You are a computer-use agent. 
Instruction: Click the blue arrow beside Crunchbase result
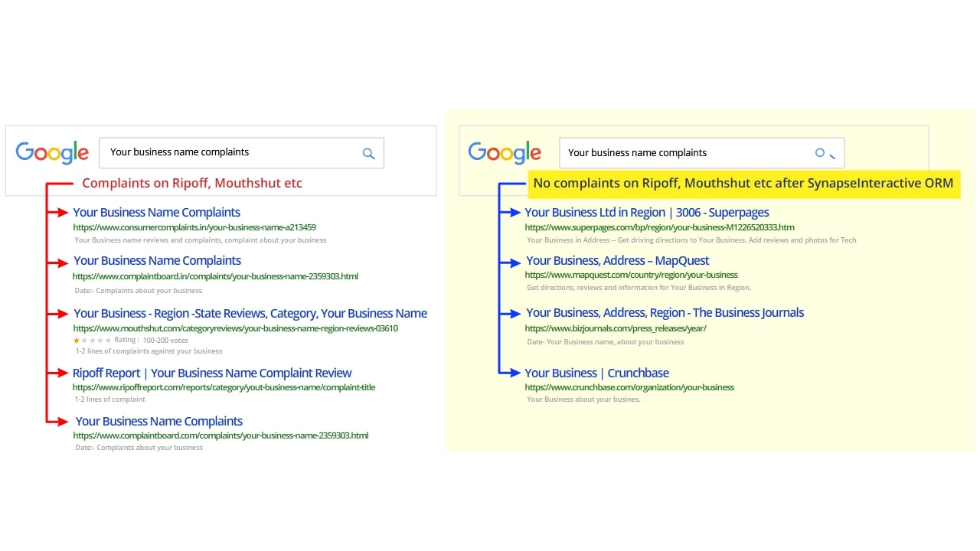[x=510, y=373]
